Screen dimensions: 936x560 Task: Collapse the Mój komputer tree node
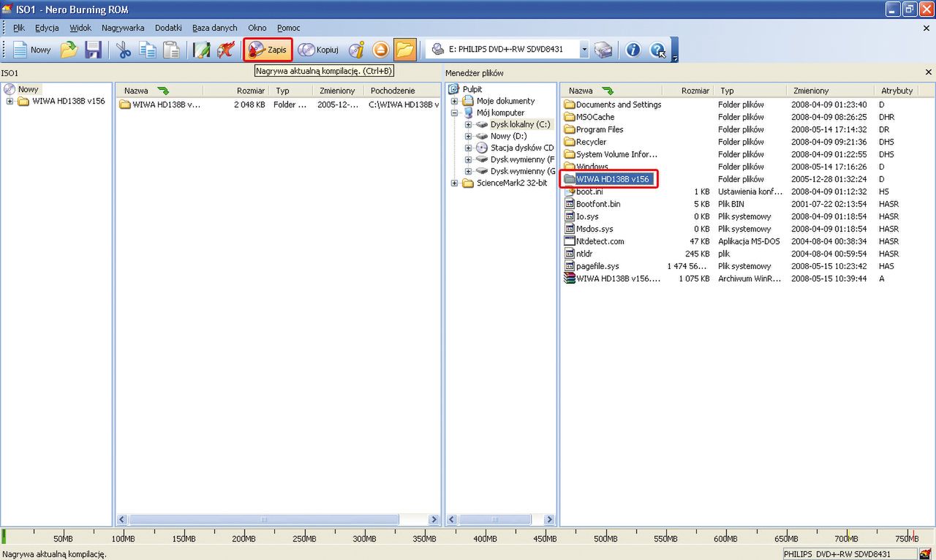(455, 113)
